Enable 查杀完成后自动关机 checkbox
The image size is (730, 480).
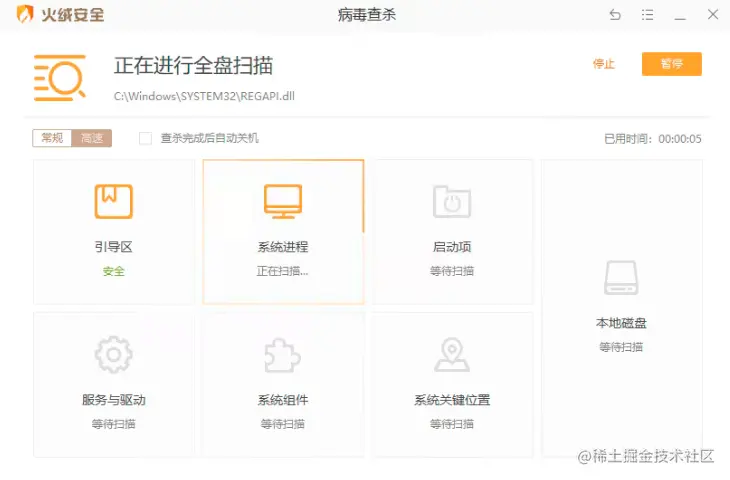point(145,138)
